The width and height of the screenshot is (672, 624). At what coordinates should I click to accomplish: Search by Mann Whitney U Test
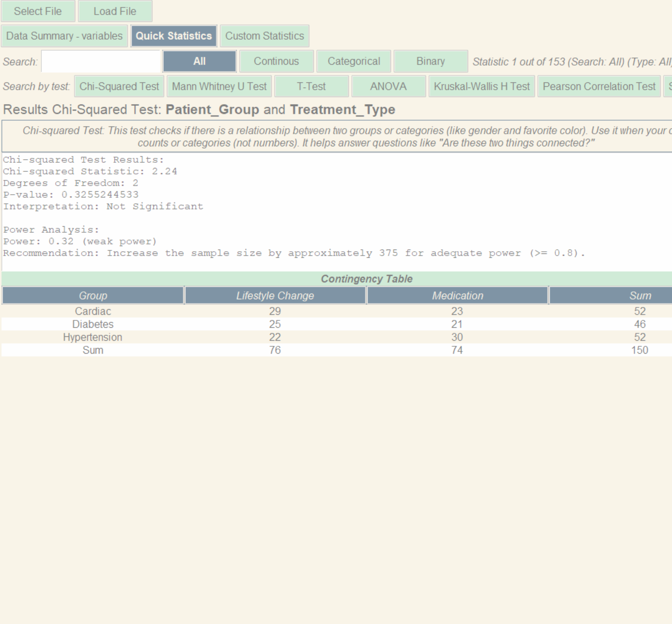tap(219, 86)
